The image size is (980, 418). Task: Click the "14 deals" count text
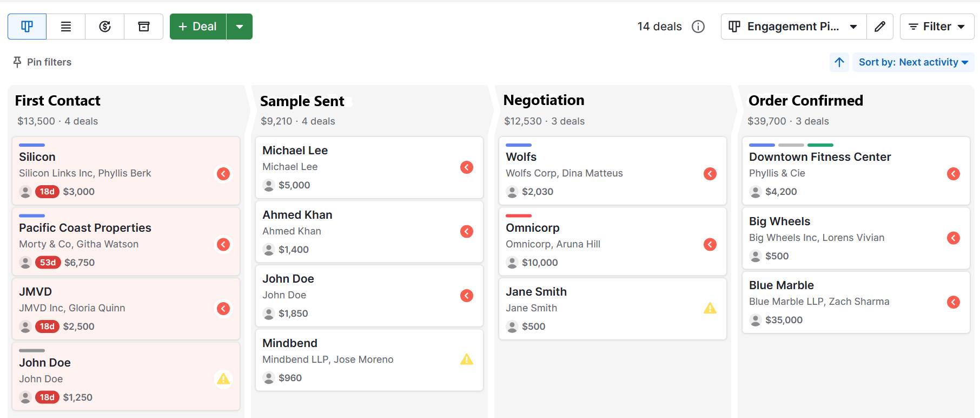pyautogui.click(x=659, y=27)
